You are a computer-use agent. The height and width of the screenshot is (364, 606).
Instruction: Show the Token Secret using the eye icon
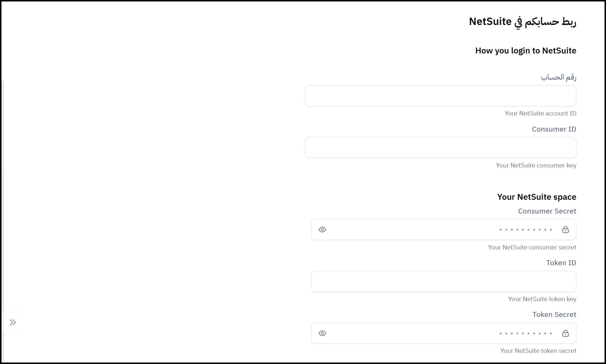pyautogui.click(x=322, y=333)
